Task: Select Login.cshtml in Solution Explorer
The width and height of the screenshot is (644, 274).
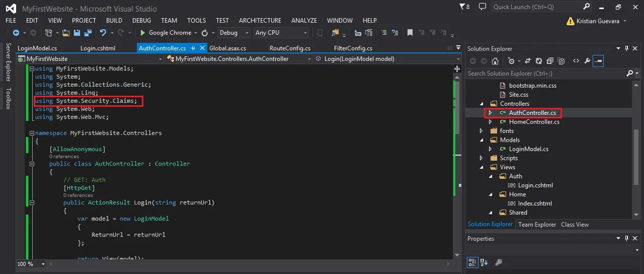Action: 535,185
